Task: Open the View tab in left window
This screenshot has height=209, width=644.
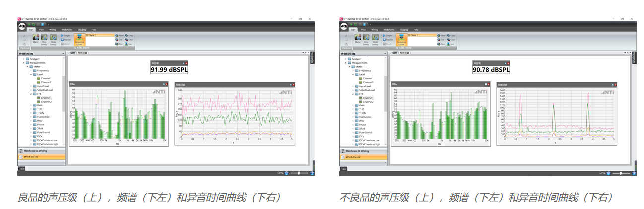Action: click(42, 30)
